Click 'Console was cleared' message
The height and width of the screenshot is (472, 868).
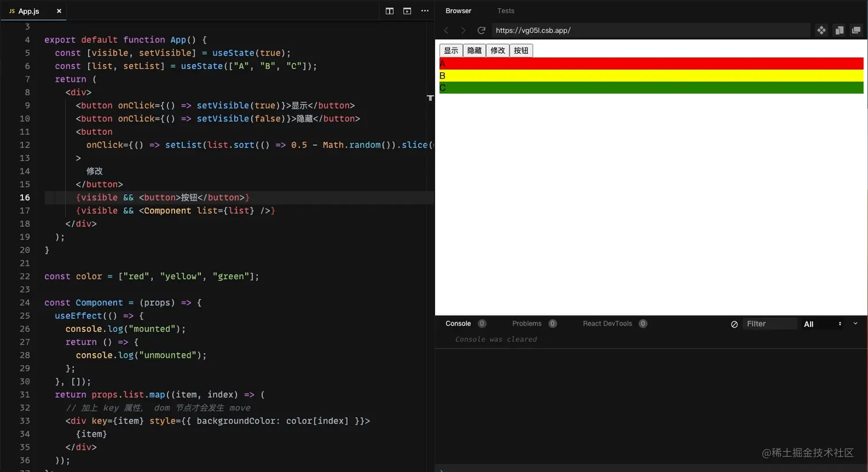(496, 339)
